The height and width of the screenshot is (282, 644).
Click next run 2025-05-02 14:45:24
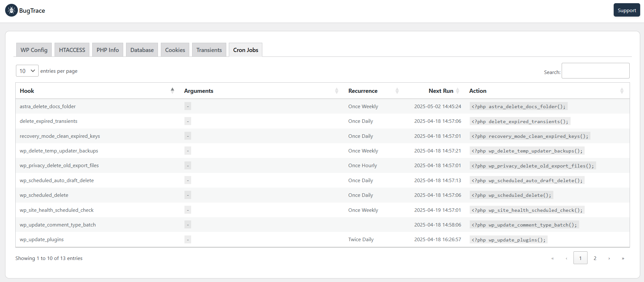point(438,107)
